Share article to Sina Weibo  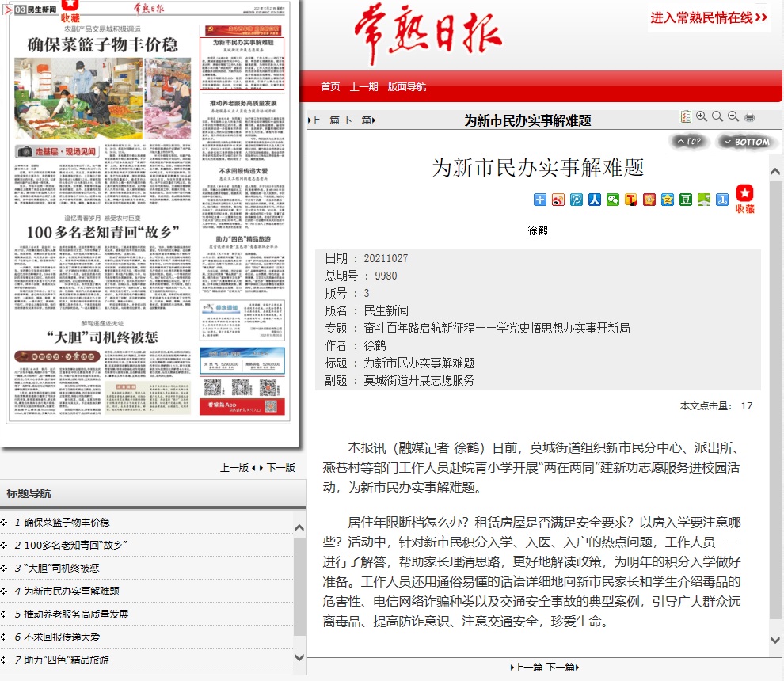point(558,200)
